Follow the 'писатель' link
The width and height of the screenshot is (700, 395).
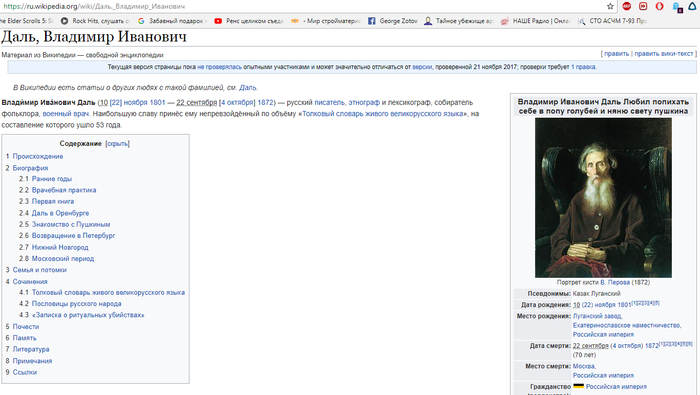click(329, 102)
